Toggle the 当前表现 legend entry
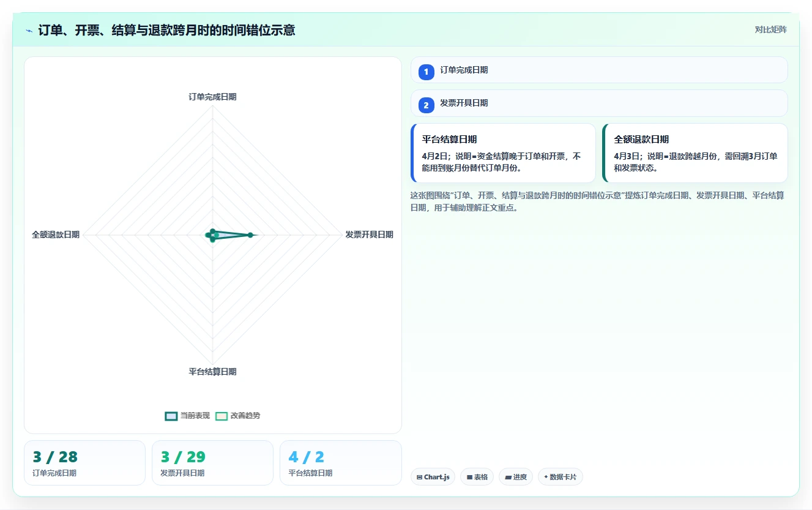Image resolution: width=812 pixels, height=510 pixels. [x=187, y=416]
